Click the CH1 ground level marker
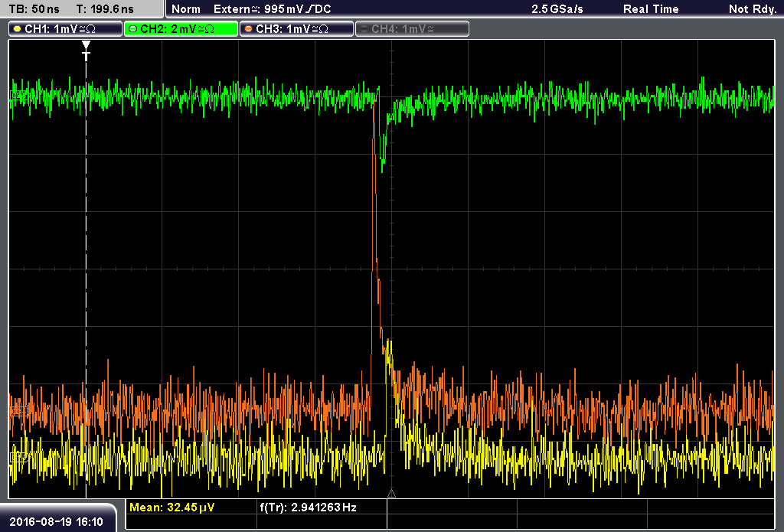784x532 pixels. (x=19, y=457)
